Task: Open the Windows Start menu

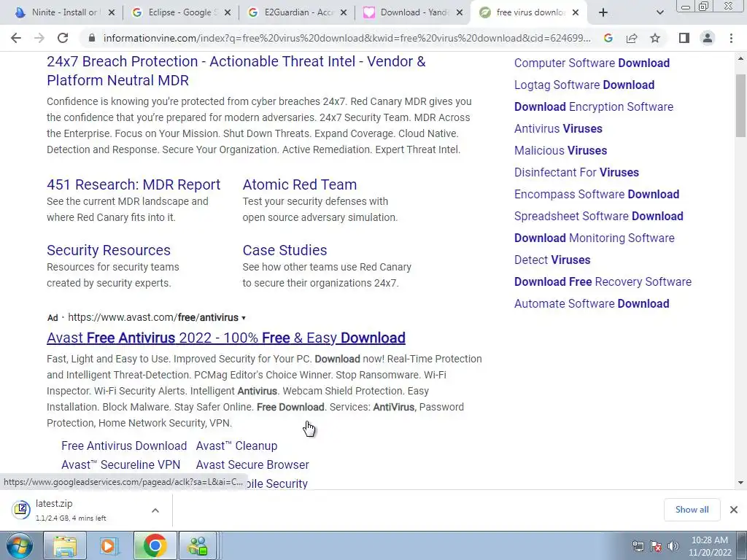Action: tap(20, 545)
